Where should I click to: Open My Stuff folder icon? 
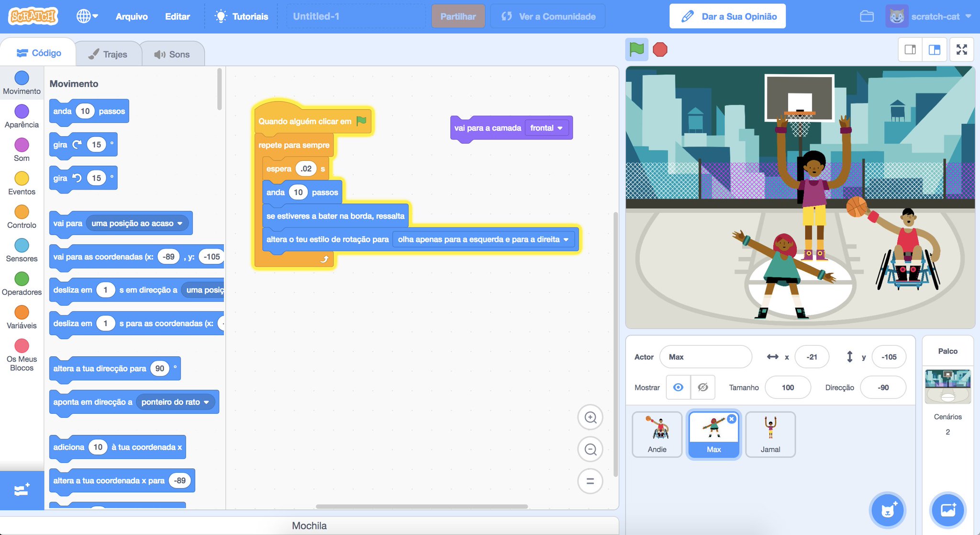(x=867, y=16)
